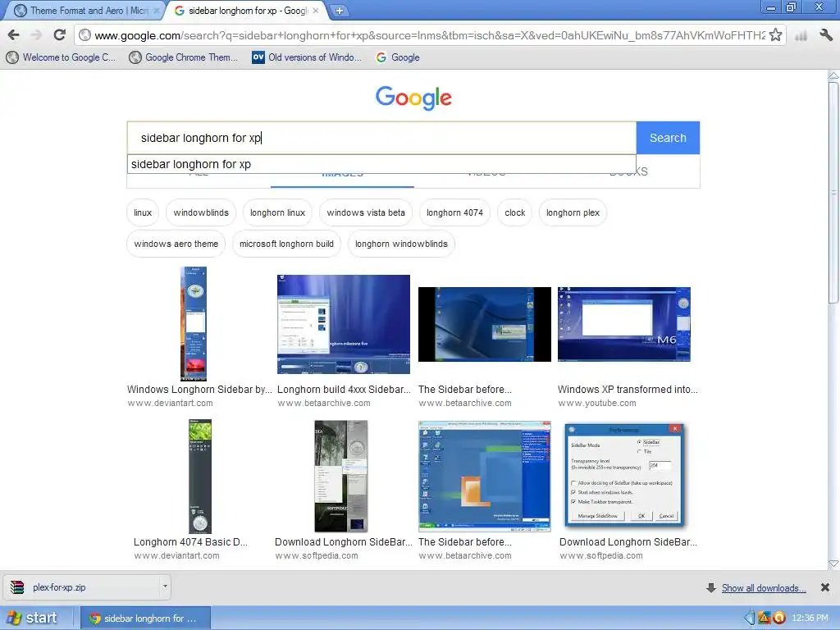Expand the plex-for-xp.zip download dropdown arrow
This screenshot has width=840, height=630.
[x=165, y=587]
